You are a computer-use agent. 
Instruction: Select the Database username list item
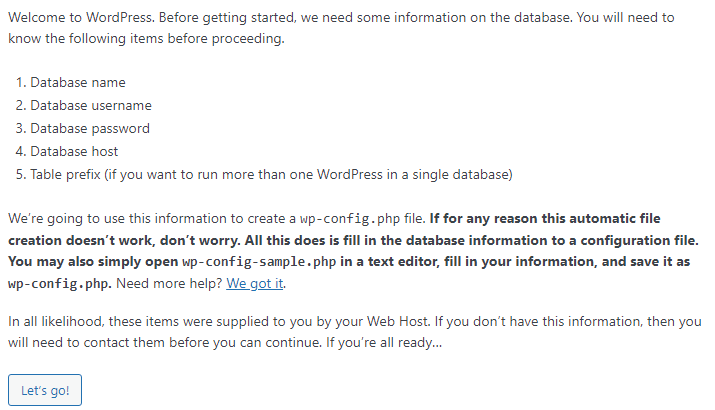[91, 105]
